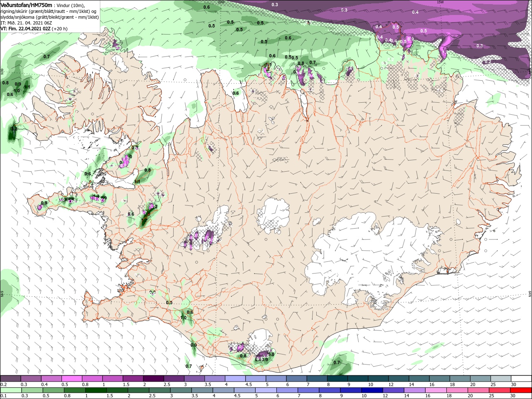Click the 'Veðurstofan/HM750m' map title
Image resolution: width=532 pixels, height=399 pixels.
pos(27,5)
